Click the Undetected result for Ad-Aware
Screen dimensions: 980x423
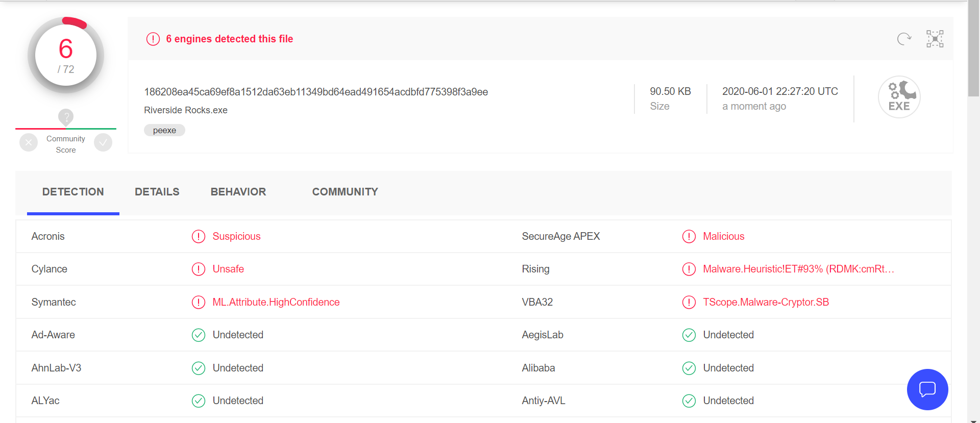click(x=238, y=335)
